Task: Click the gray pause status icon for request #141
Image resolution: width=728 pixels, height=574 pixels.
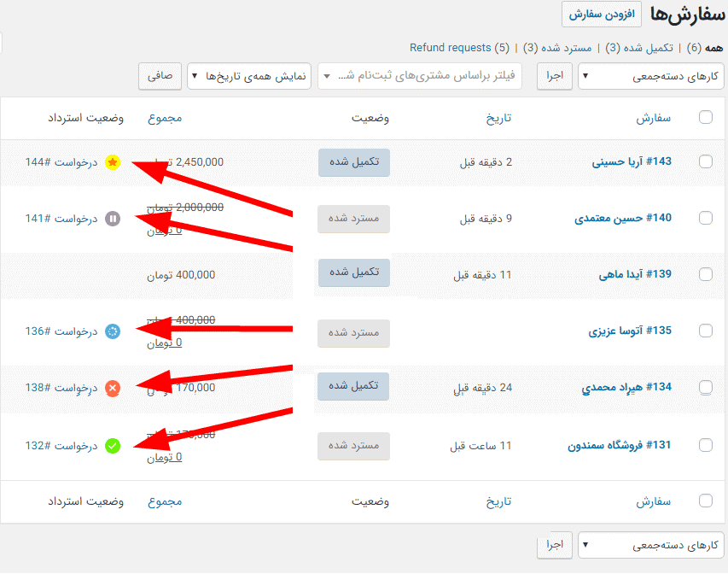Action: [113, 219]
